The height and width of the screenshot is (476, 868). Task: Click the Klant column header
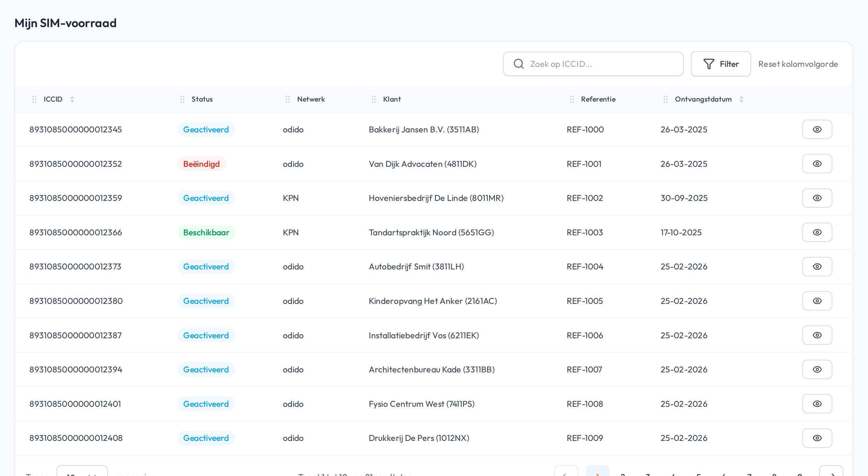pos(392,99)
